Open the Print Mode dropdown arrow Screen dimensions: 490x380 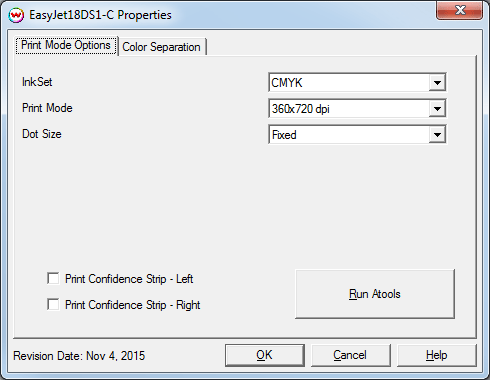click(437, 108)
